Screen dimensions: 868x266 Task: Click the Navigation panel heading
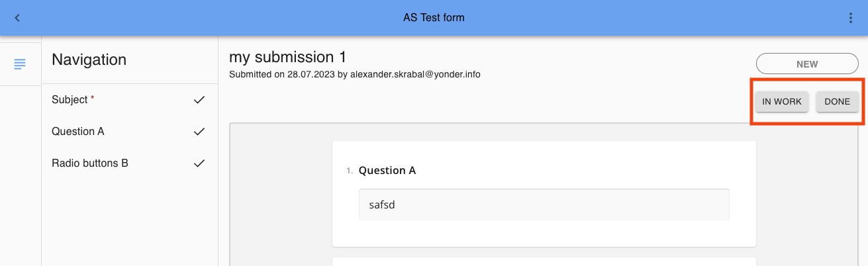point(89,60)
